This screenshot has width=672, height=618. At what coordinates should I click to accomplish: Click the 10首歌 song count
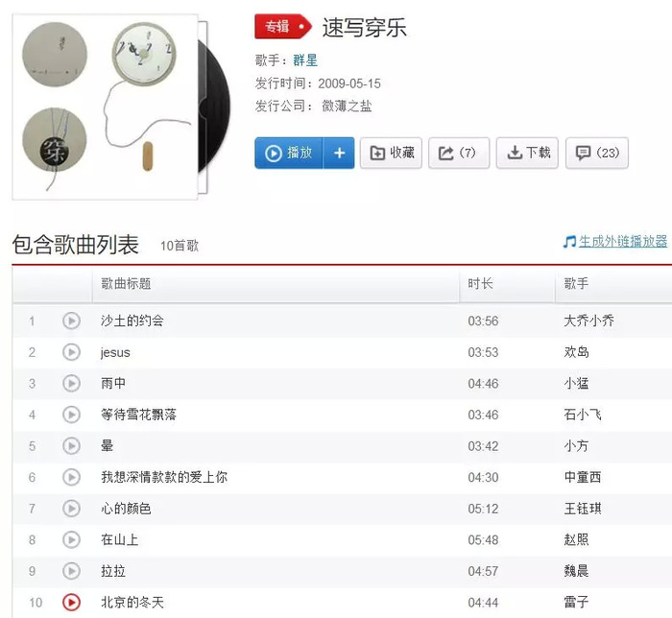coord(180,246)
